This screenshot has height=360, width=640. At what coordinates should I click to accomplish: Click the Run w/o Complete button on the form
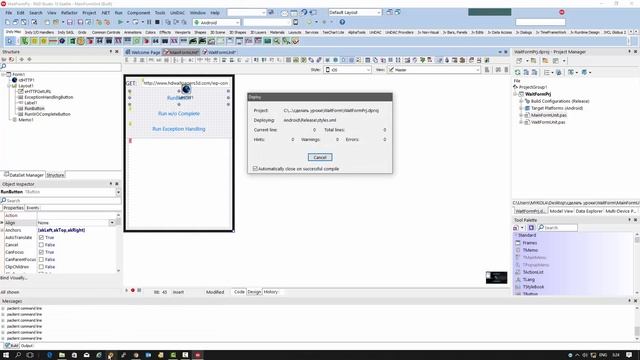(x=179, y=113)
